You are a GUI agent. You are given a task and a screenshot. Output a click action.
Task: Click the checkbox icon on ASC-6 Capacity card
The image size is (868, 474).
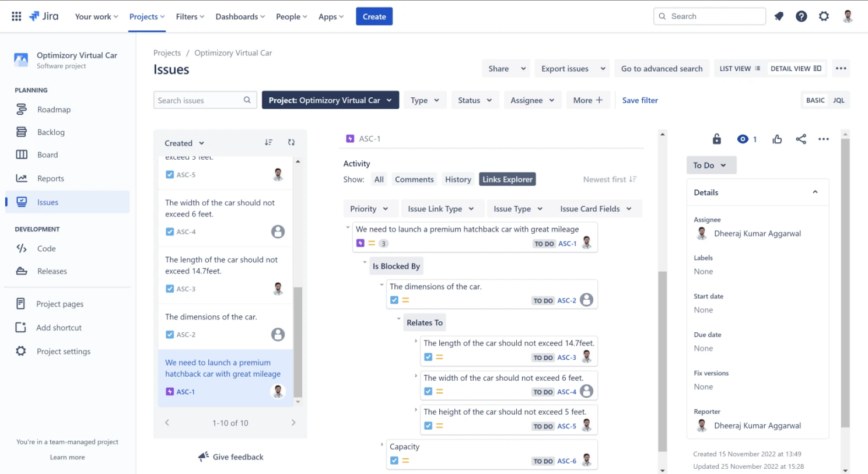tap(394, 461)
